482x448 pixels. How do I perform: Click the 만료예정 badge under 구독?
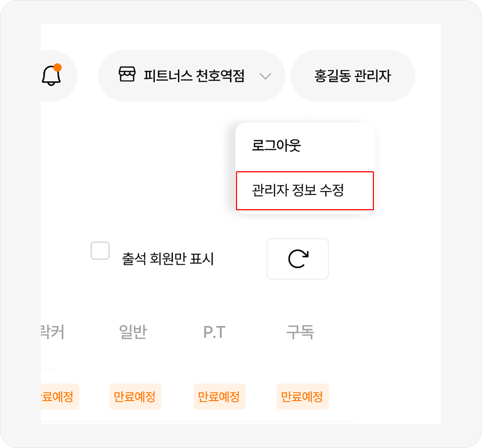(x=302, y=397)
